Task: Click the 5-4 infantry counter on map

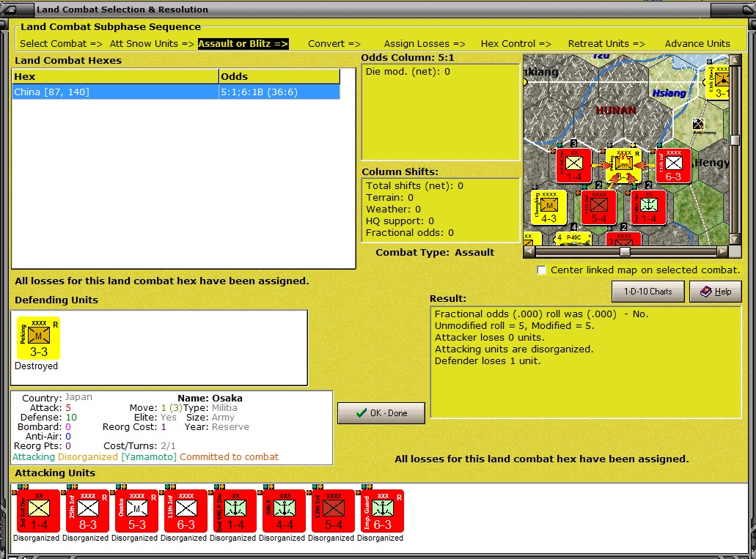Action: pos(599,207)
